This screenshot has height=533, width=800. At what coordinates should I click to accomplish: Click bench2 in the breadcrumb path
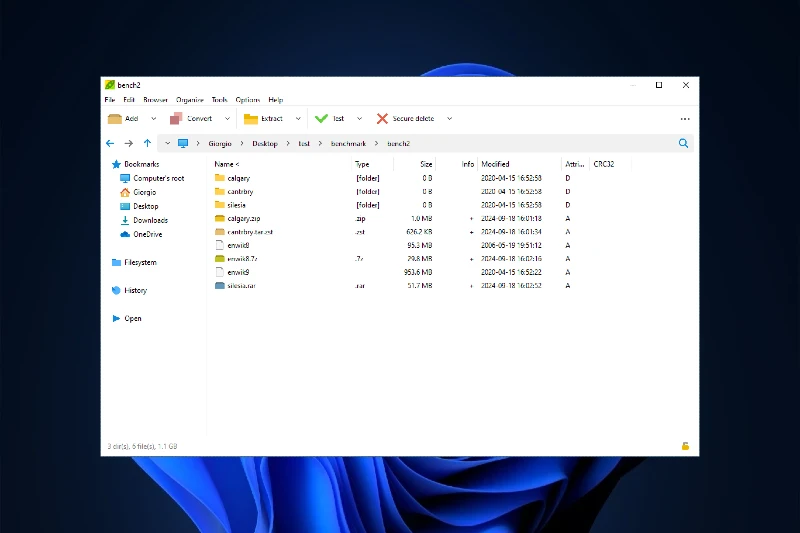click(398, 144)
